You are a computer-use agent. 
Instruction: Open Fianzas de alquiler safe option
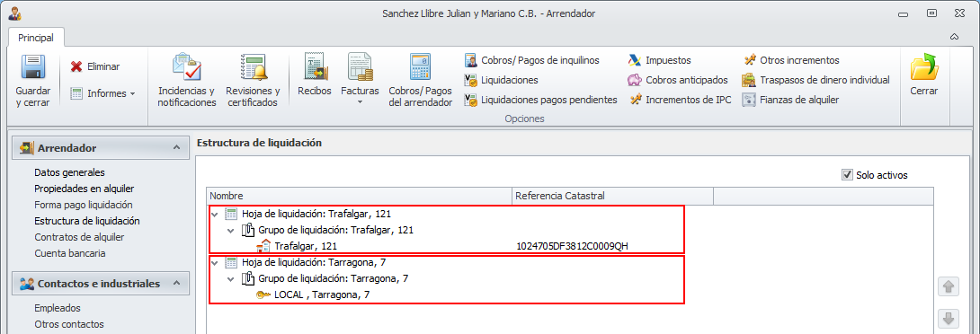tap(790, 100)
